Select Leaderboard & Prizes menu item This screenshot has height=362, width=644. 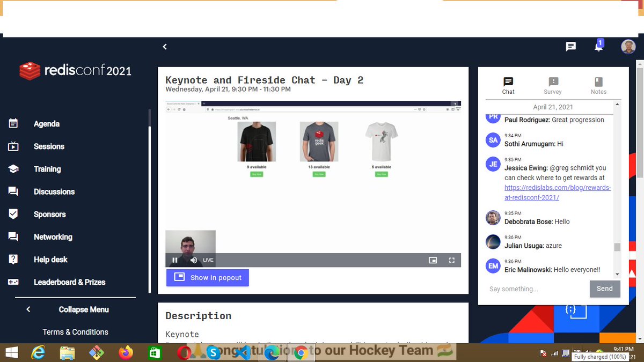[70, 282]
